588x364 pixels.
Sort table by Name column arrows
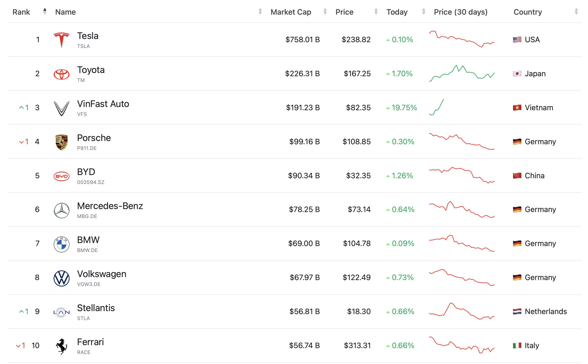260,11
